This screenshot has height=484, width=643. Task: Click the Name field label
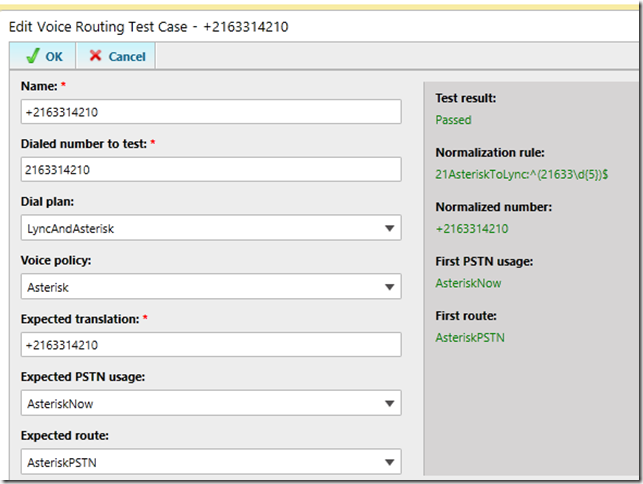coord(40,86)
